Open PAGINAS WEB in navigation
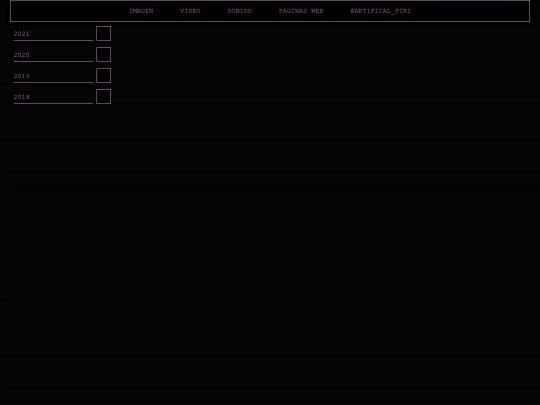 tap(301, 11)
